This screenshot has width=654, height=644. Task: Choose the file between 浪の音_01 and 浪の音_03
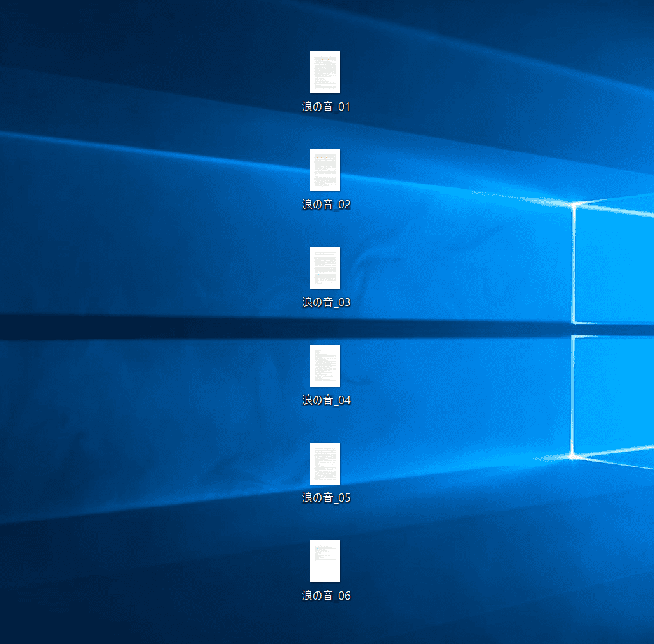325,170
